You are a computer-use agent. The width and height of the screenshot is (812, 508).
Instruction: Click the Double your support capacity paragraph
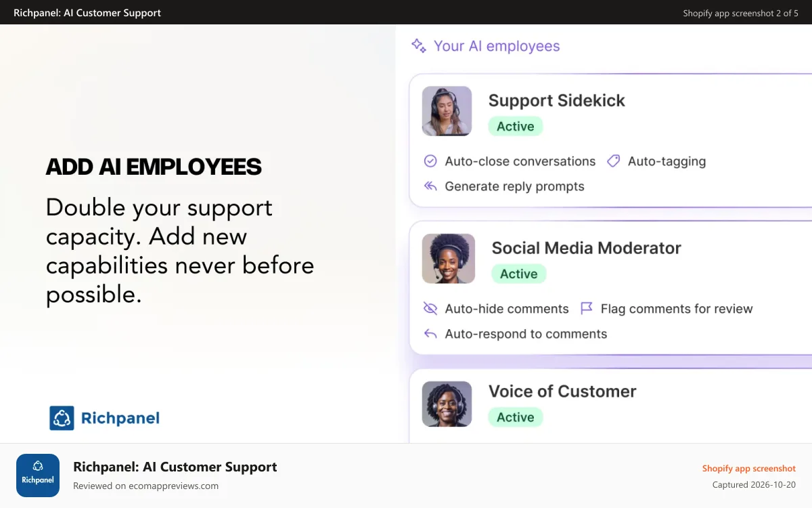tap(180, 251)
